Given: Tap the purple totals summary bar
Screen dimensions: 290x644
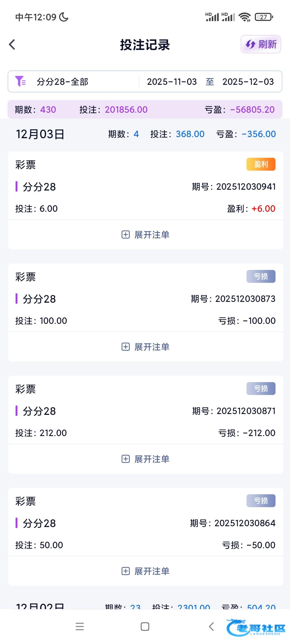Looking at the screenshot, I should 145,109.
